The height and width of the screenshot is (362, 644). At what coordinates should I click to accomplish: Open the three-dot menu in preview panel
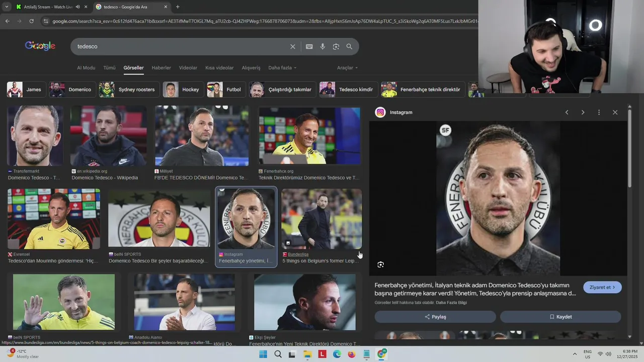coord(599,112)
